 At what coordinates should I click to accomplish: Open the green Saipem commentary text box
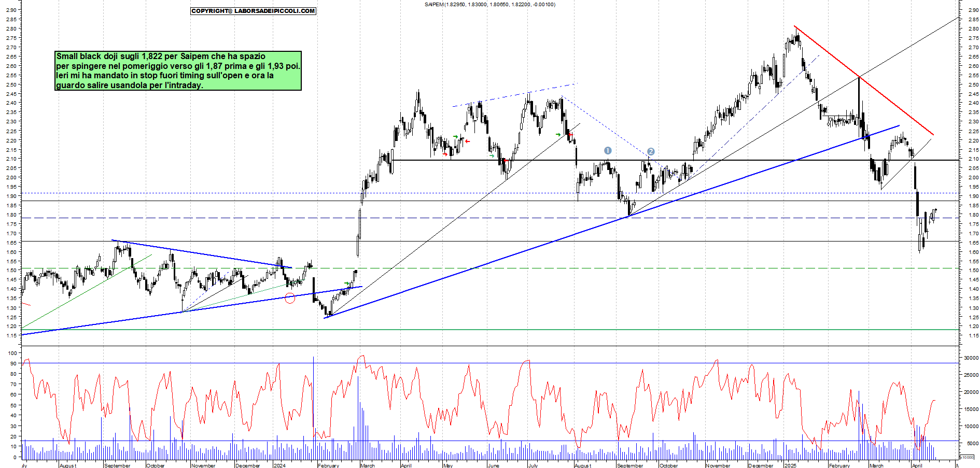point(178,70)
